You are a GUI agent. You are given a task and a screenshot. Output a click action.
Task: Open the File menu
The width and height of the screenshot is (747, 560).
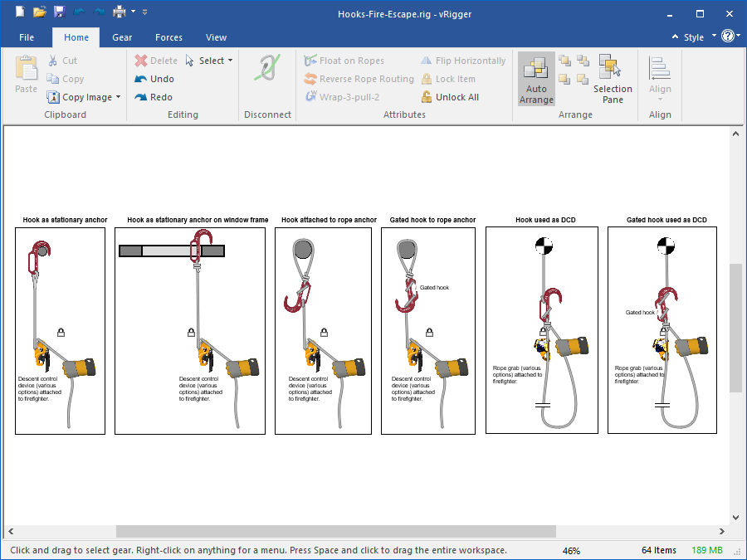[x=27, y=37]
